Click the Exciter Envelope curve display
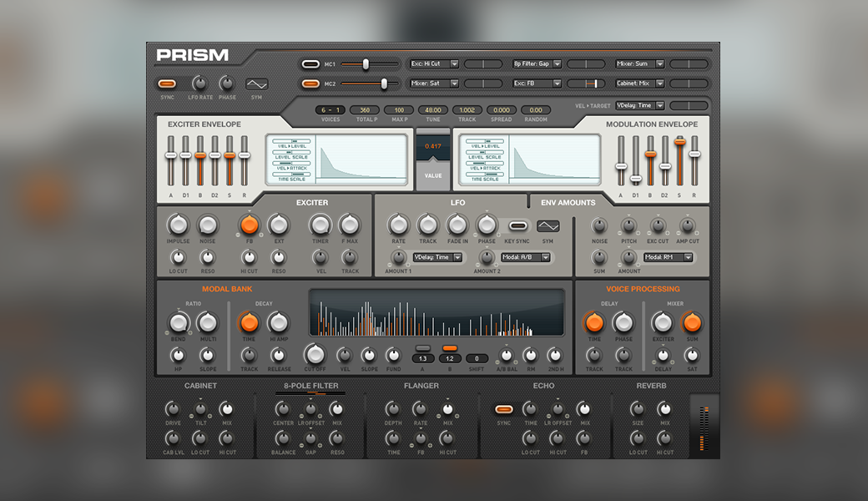The width and height of the screenshot is (868, 501). click(361, 158)
